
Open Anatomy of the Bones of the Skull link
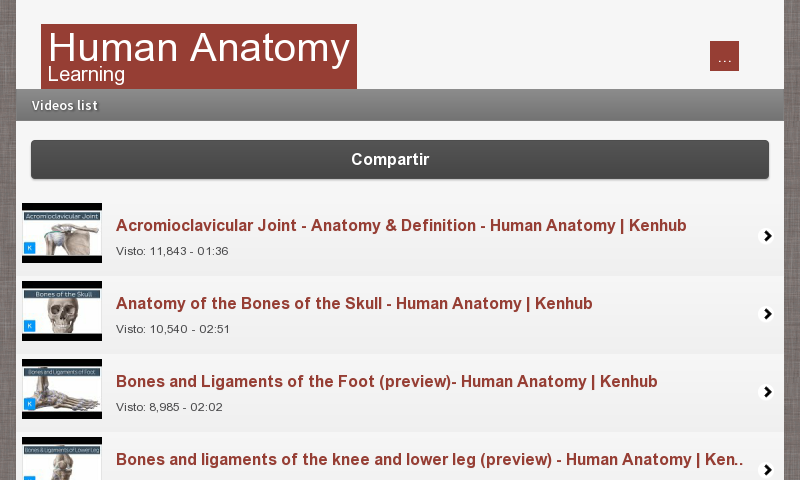click(354, 304)
